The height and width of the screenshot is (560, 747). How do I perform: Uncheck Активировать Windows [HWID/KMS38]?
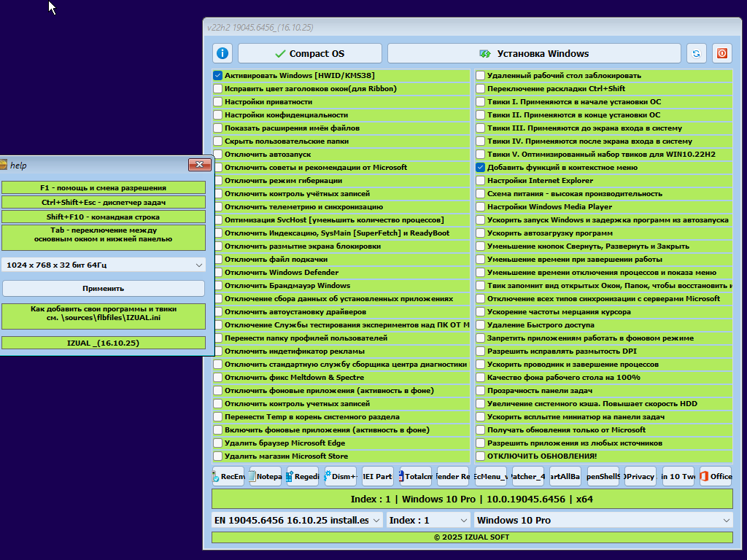point(217,76)
